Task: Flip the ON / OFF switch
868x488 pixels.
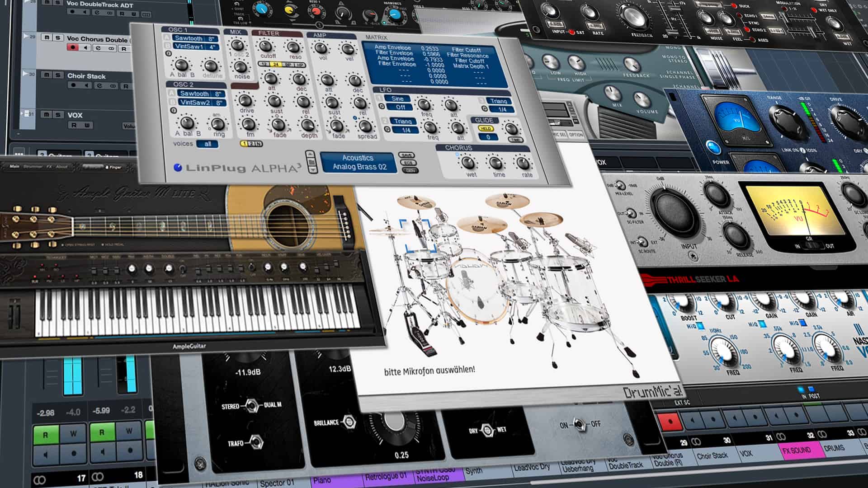Action: pyautogui.click(x=580, y=424)
